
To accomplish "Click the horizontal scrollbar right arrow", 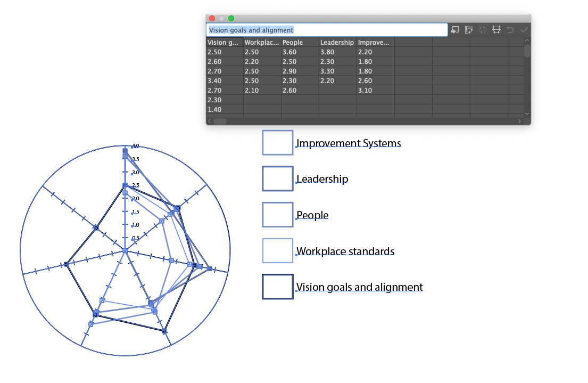I will [519, 121].
